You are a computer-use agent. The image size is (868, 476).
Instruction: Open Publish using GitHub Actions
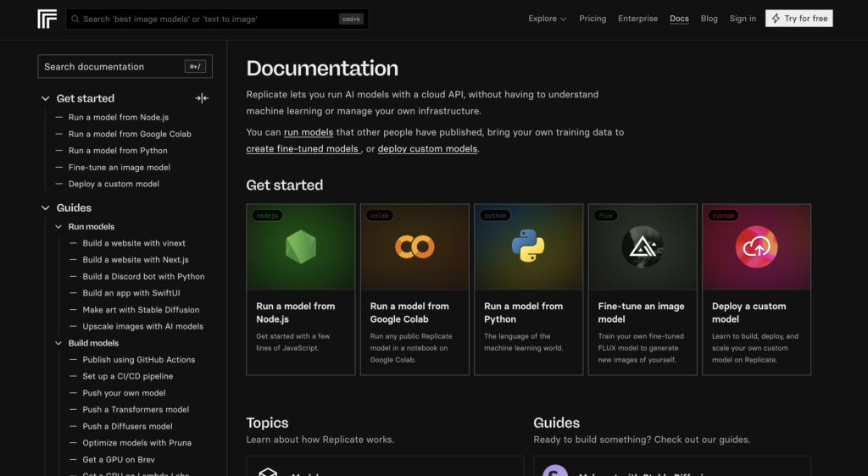coord(139,359)
